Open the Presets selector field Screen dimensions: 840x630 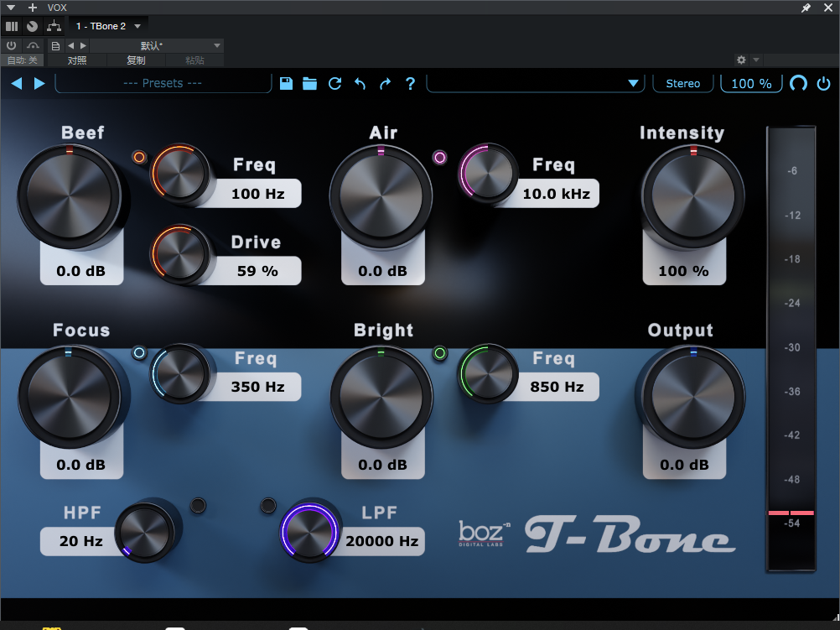(x=163, y=84)
